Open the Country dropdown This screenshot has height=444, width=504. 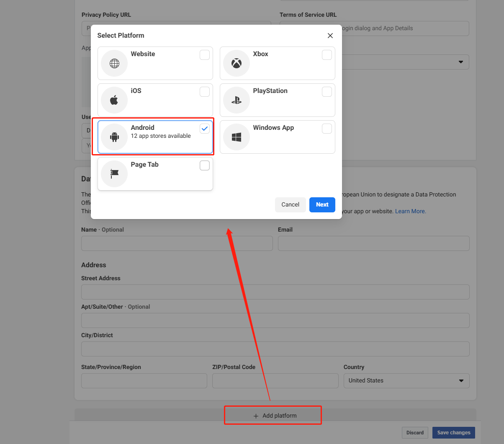(406, 381)
